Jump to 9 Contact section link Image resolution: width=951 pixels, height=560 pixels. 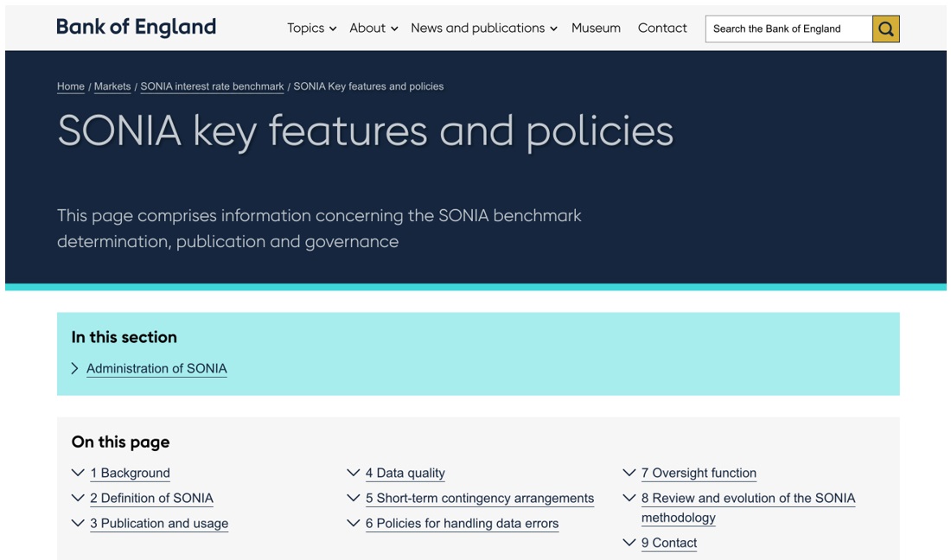[x=669, y=543]
